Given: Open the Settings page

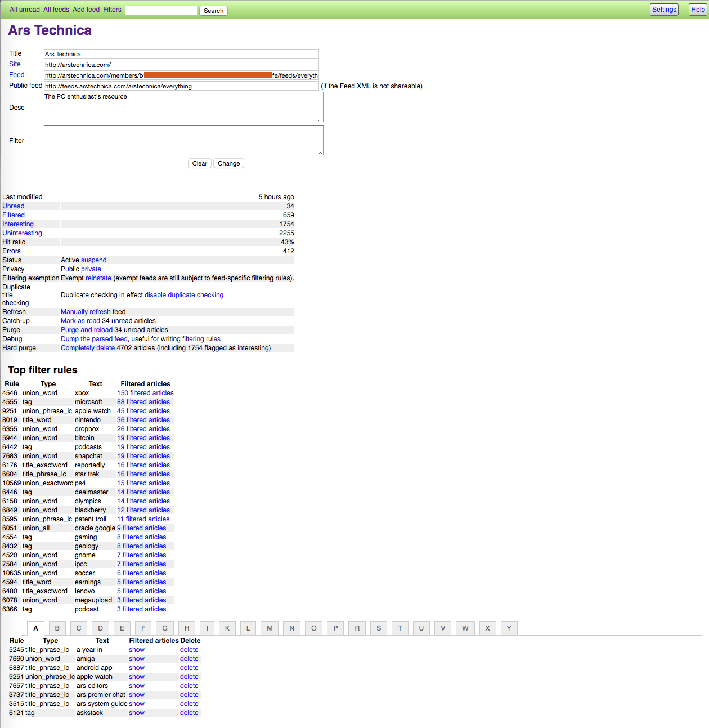Looking at the screenshot, I should click(x=664, y=9).
